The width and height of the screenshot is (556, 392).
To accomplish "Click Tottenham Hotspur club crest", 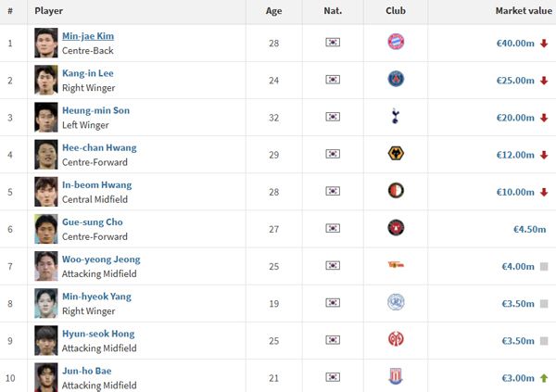I will [396, 117].
